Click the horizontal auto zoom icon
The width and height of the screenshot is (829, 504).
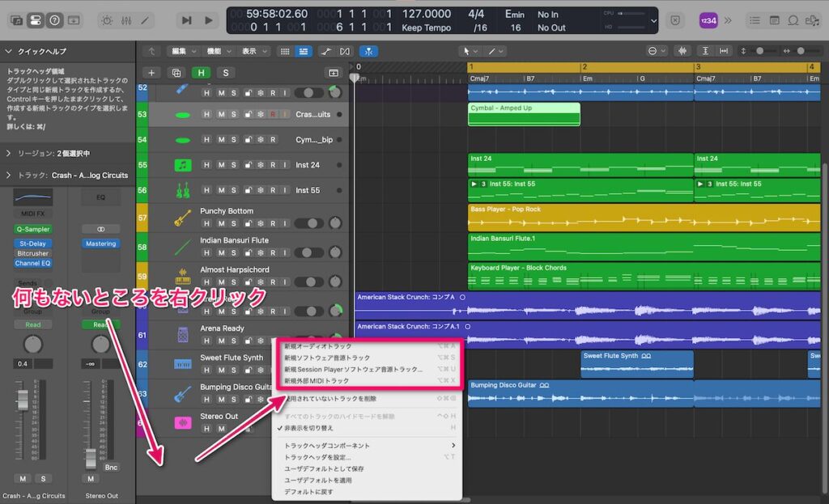click(724, 51)
